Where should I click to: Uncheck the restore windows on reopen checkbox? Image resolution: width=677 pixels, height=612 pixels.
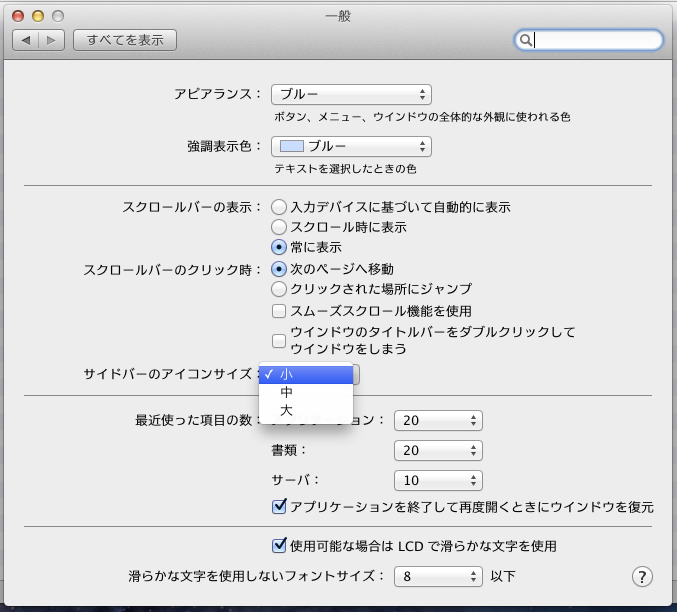[x=280, y=507]
